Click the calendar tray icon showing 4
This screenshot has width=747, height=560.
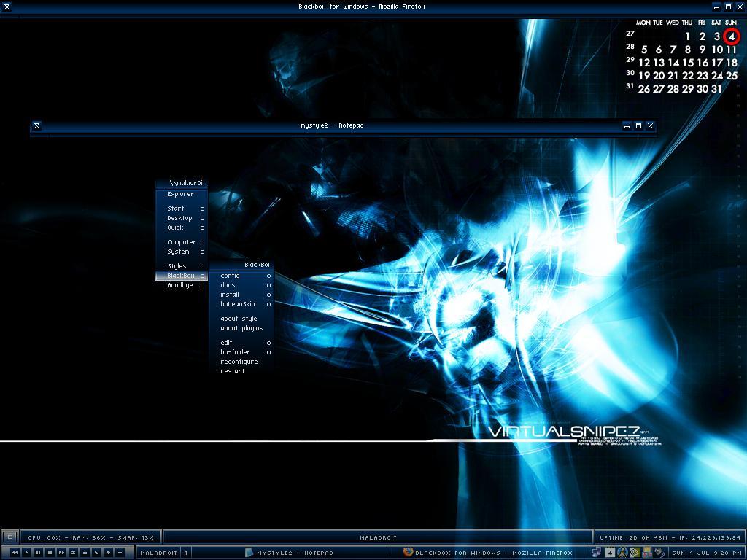coord(610,553)
